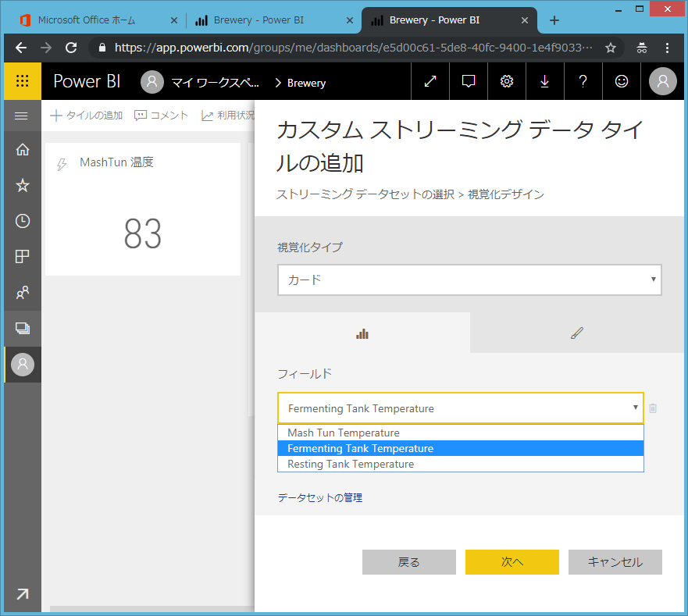The height and width of the screenshot is (616, 688).
Task: Switch to the format paintbrush tab
Action: coord(577,333)
